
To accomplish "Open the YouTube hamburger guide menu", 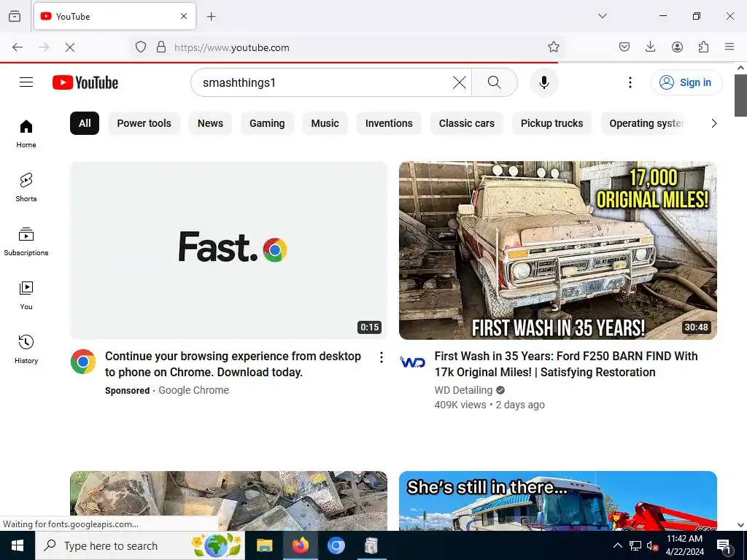I will 26,82.
